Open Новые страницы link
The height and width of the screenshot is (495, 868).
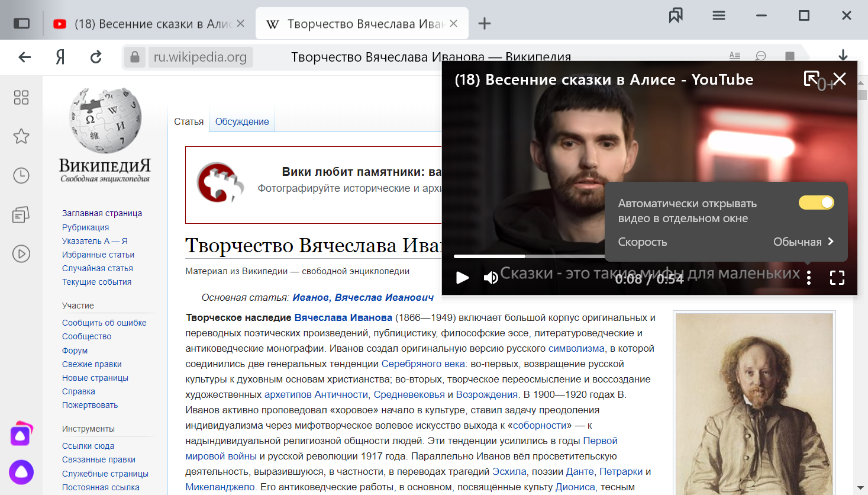(x=95, y=378)
